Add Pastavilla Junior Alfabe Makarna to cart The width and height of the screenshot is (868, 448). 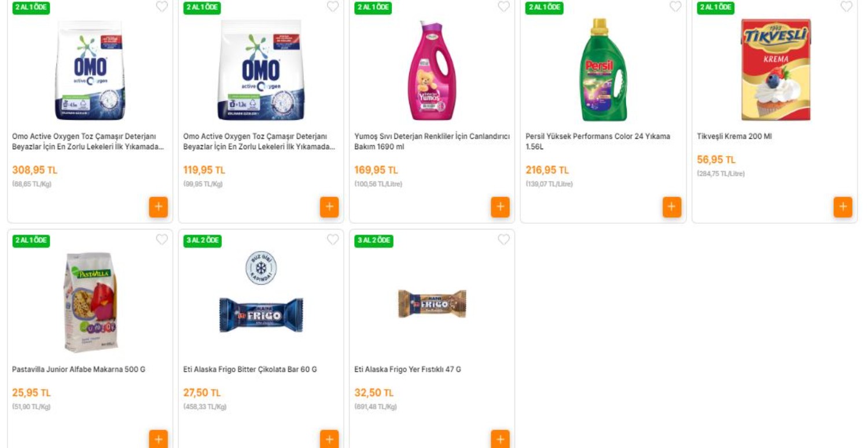tap(158, 438)
